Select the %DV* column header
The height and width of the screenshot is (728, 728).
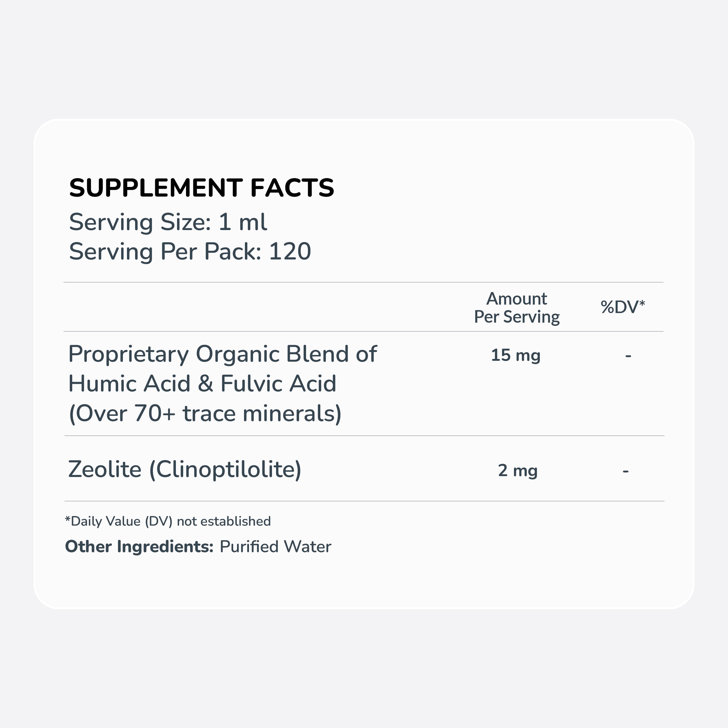pyautogui.click(x=623, y=307)
